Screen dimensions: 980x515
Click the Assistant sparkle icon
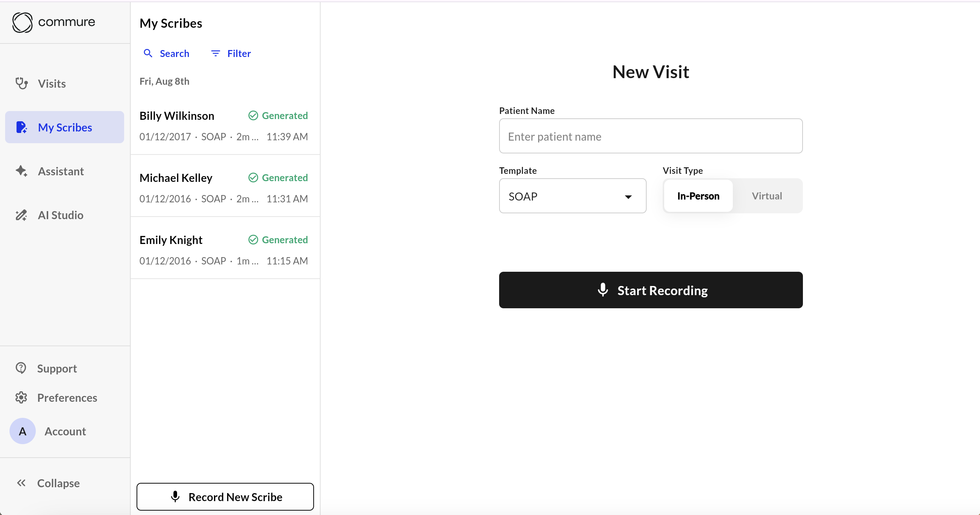[21, 171]
